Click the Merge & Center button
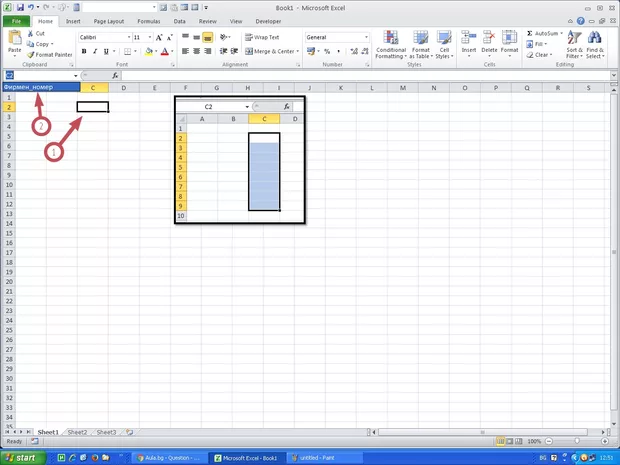The image size is (620, 465). (270, 51)
